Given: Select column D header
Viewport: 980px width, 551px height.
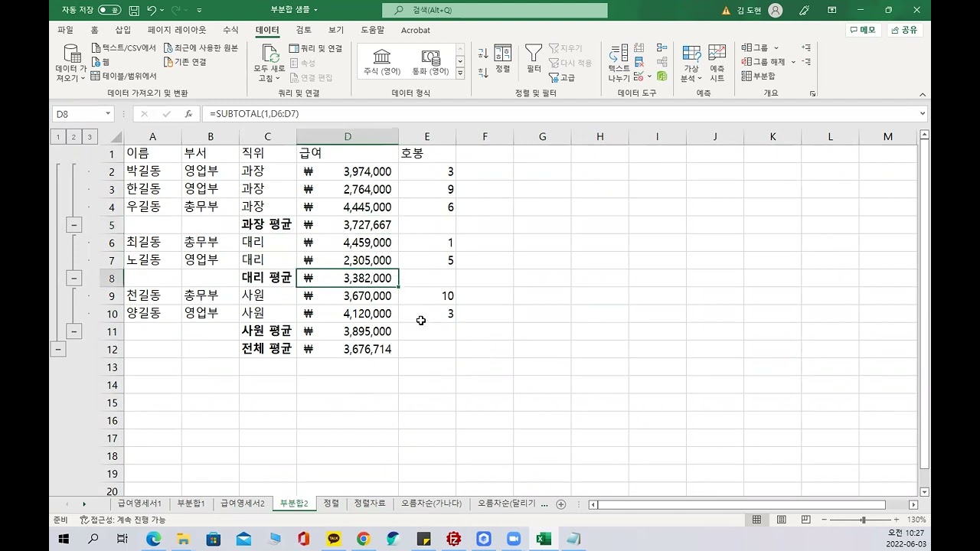Looking at the screenshot, I should click(x=348, y=136).
